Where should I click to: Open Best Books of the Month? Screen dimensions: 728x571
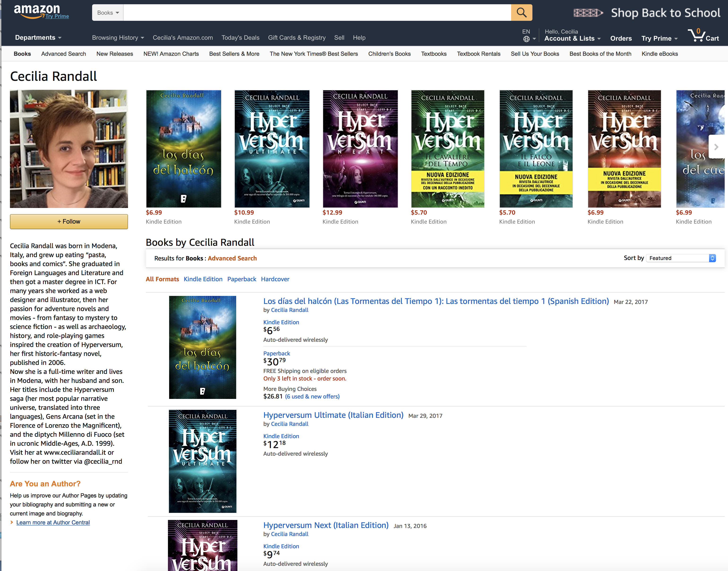point(600,54)
